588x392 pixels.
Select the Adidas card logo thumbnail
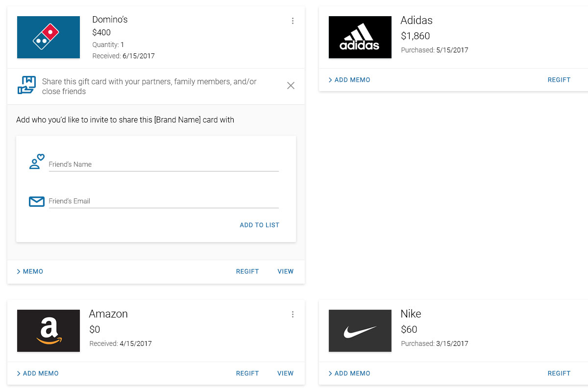[x=360, y=37]
